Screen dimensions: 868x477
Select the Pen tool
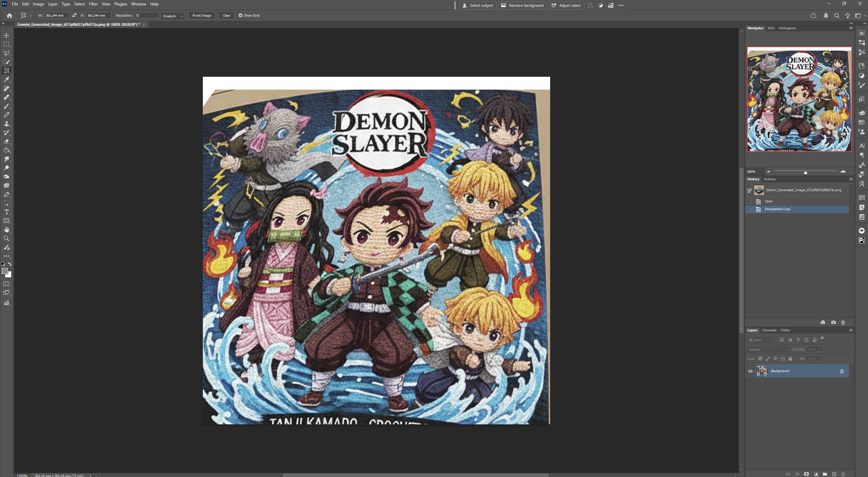[6, 195]
